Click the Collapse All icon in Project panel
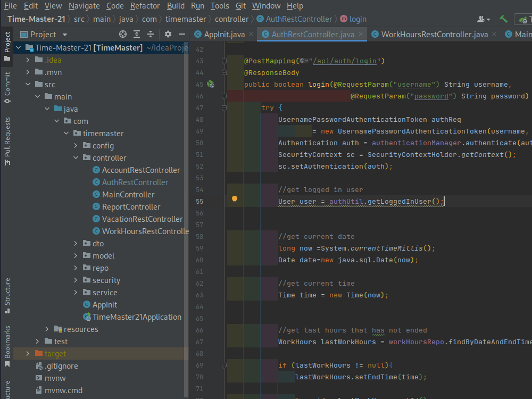This screenshot has height=399, width=532. tap(151, 34)
